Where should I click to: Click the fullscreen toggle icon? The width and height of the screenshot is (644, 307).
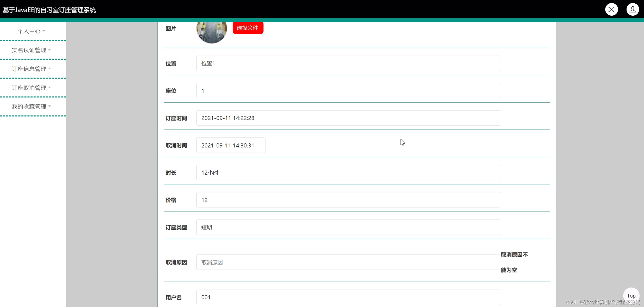click(x=611, y=9)
